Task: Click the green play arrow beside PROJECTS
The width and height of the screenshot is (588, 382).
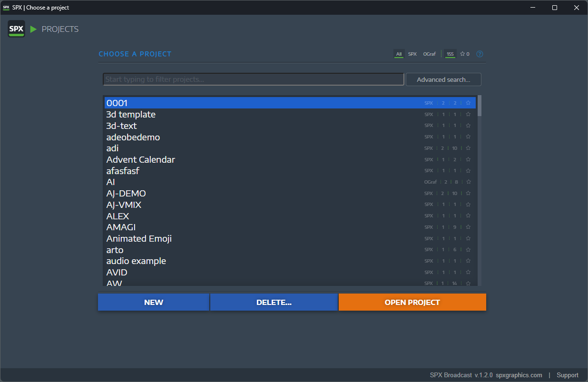Action: pyautogui.click(x=33, y=29)
